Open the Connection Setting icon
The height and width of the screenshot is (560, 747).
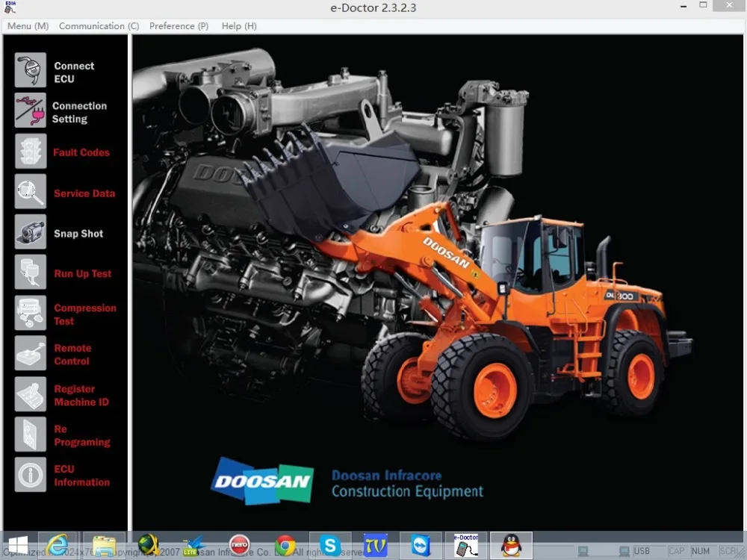pos(29,111)
